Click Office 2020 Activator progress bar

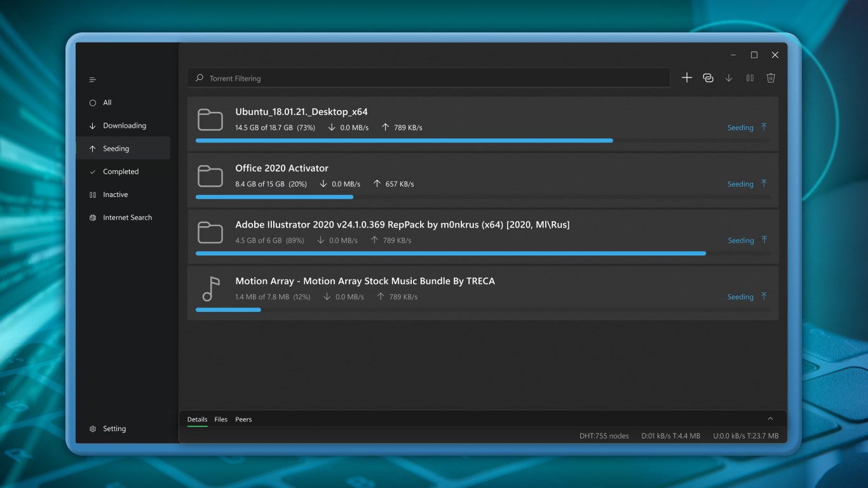point(483,197)
